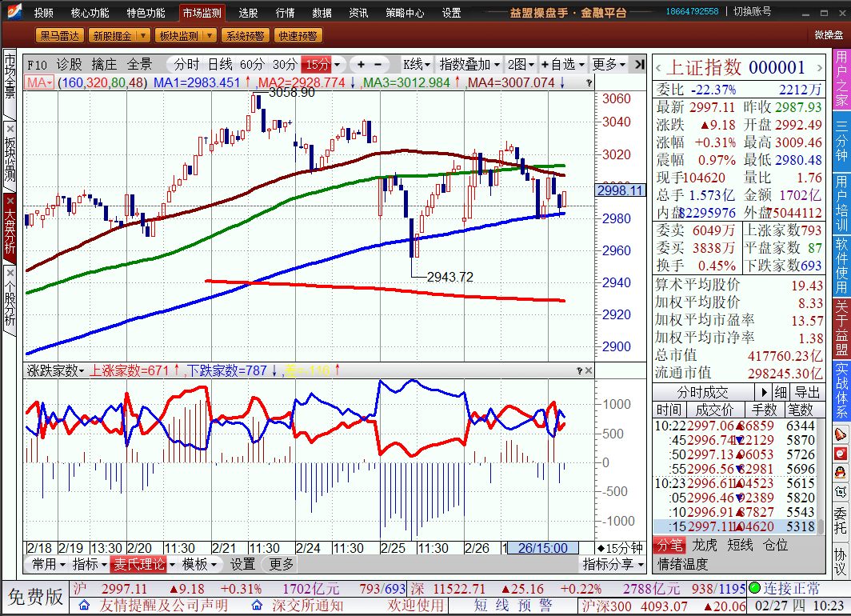This screenshot has width=851, height=616.
Task: Close the 涨跌家数 indicator pane
Action: (589, 370)
